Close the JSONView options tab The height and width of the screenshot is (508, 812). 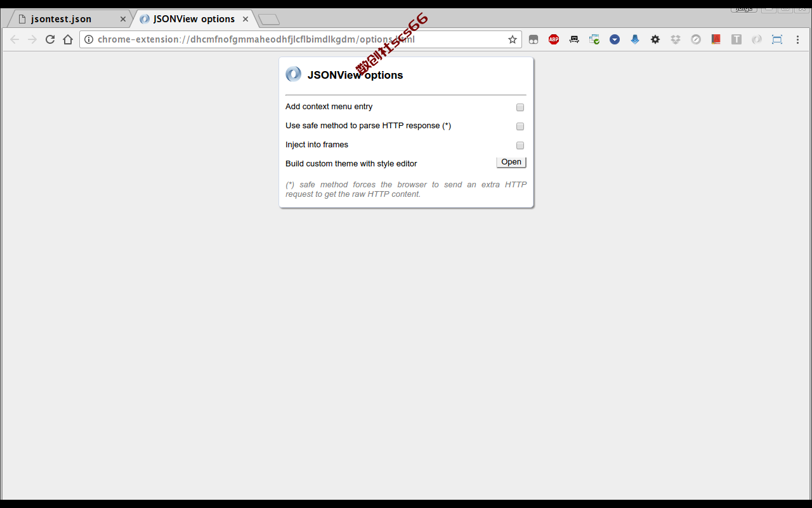[246, 19]
